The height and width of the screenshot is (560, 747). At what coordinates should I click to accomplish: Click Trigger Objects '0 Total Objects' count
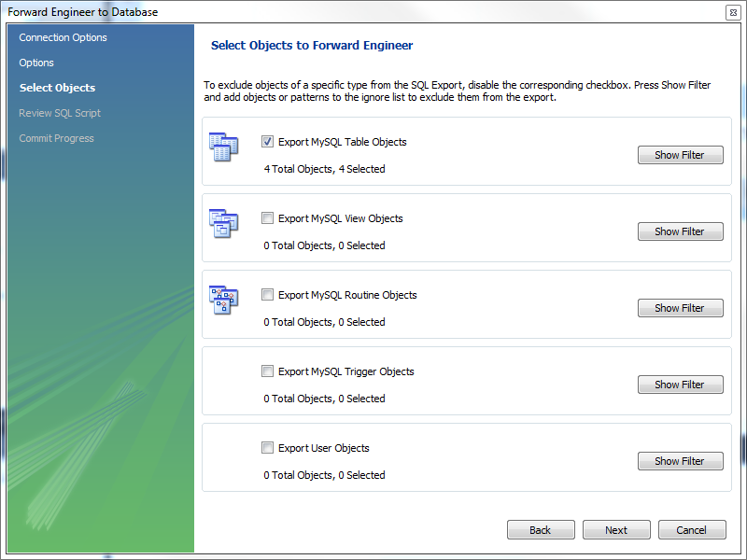point(324,399)
